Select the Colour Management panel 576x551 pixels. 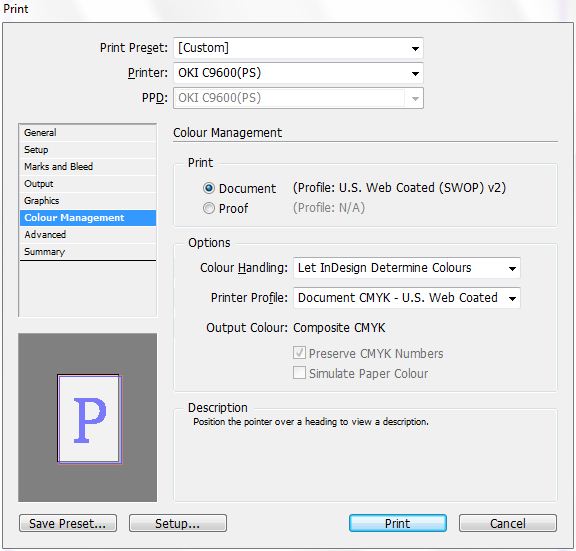88,218
